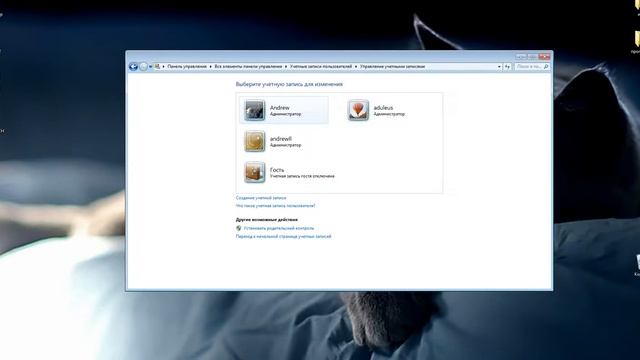Select 'Панель управления' breadcrumb

tap(187, 67)
